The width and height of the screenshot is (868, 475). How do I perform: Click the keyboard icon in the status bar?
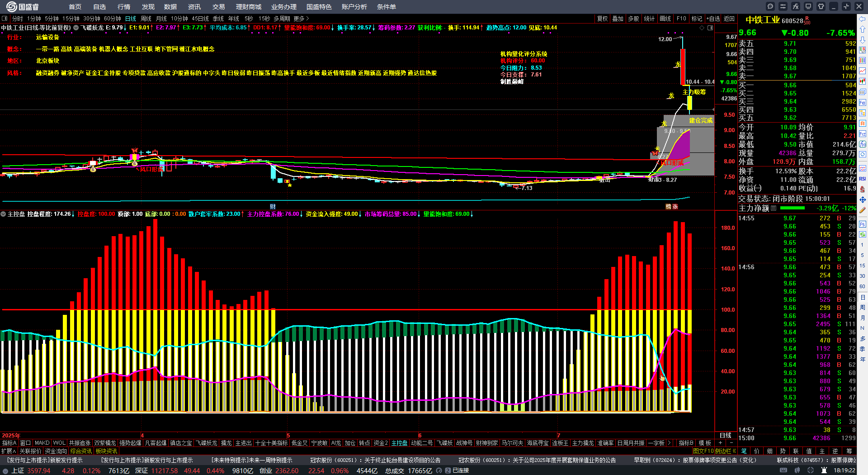783,470
